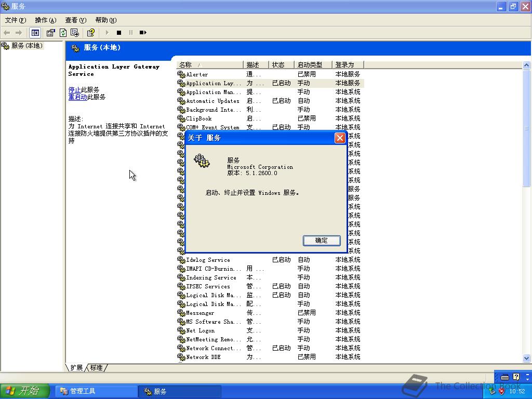Click the system tray clock 10:52

click(x=517, y=391)
